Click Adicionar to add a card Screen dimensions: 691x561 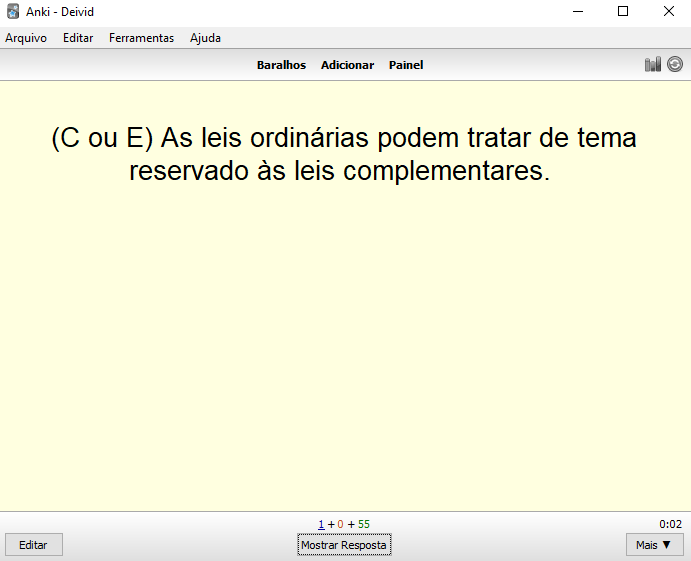coord(347,65)
